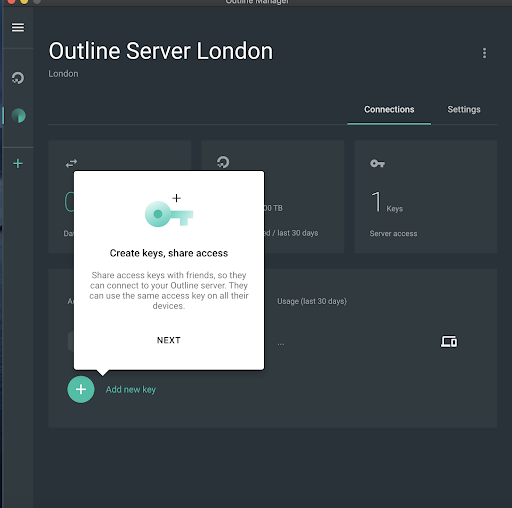Click the key illustration in the popup
The image size is (512, 508).
pos(169,211)
